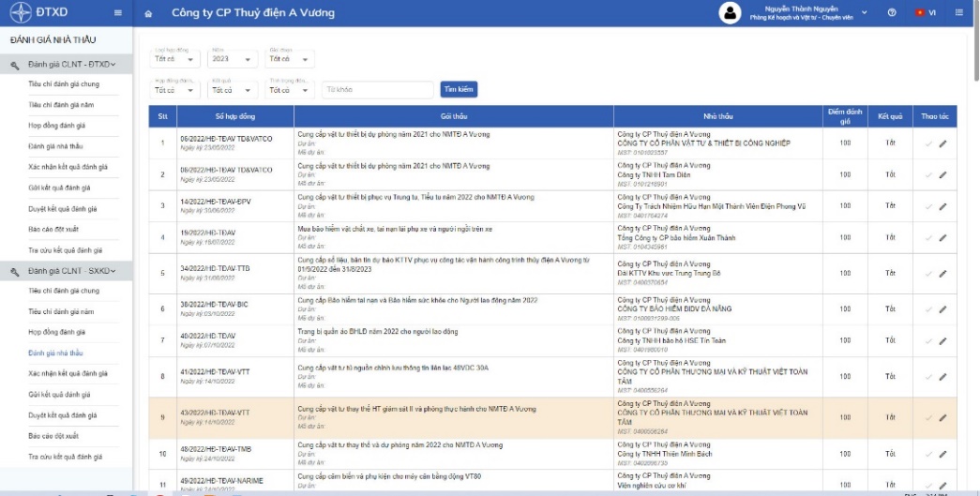Open the VI language selector
980x496 pixels.
point(926,12)
